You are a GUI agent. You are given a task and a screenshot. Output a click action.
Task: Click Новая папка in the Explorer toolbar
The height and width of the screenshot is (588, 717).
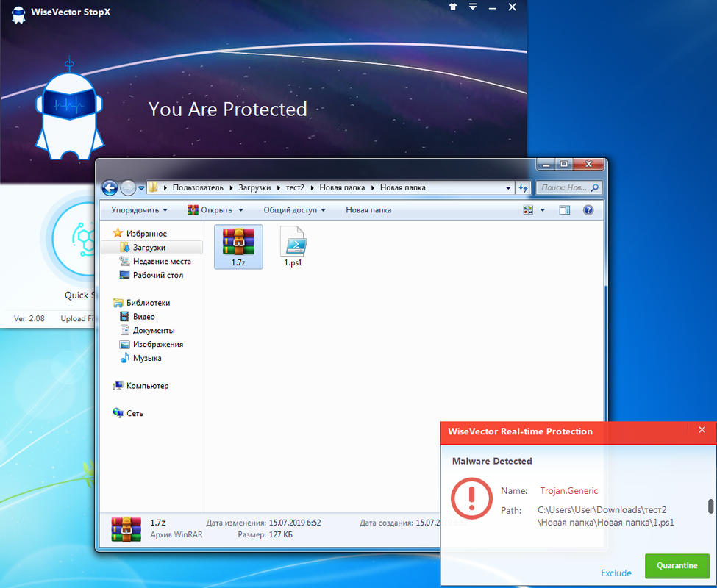368,210
